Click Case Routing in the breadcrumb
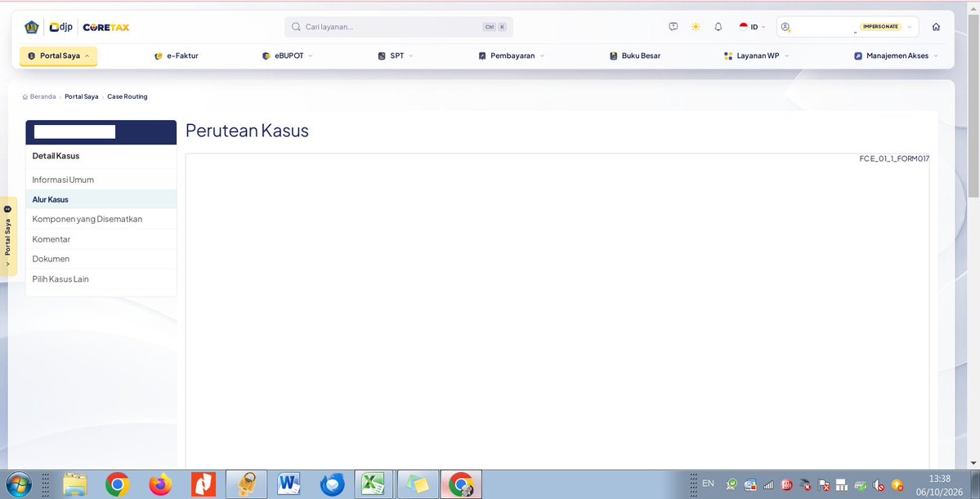 point(128,97)
